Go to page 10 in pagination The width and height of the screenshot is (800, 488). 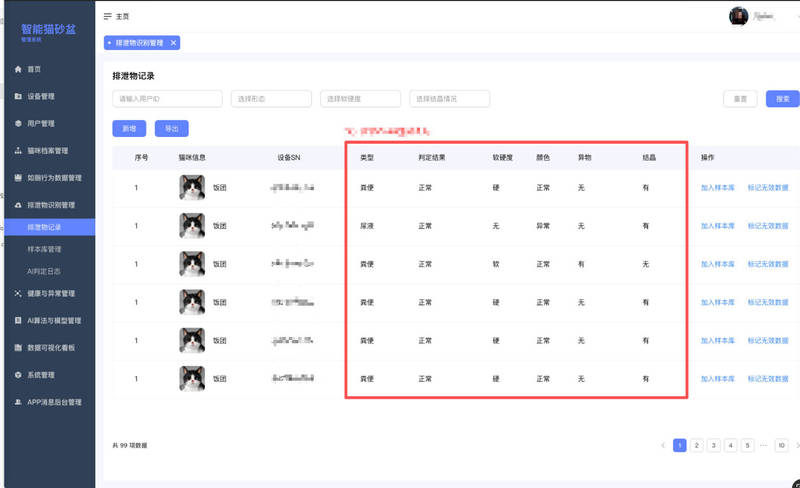click(x=781, y=445)
